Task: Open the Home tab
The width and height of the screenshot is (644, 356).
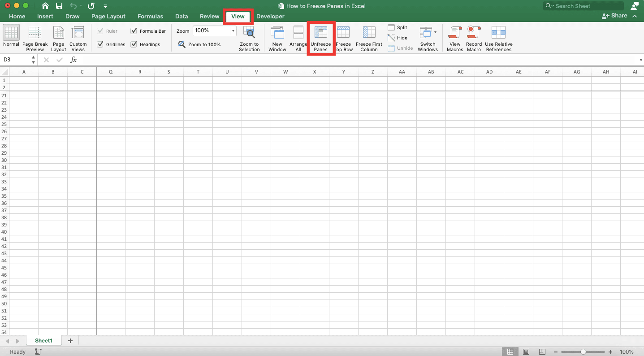Action: [17, 16]
